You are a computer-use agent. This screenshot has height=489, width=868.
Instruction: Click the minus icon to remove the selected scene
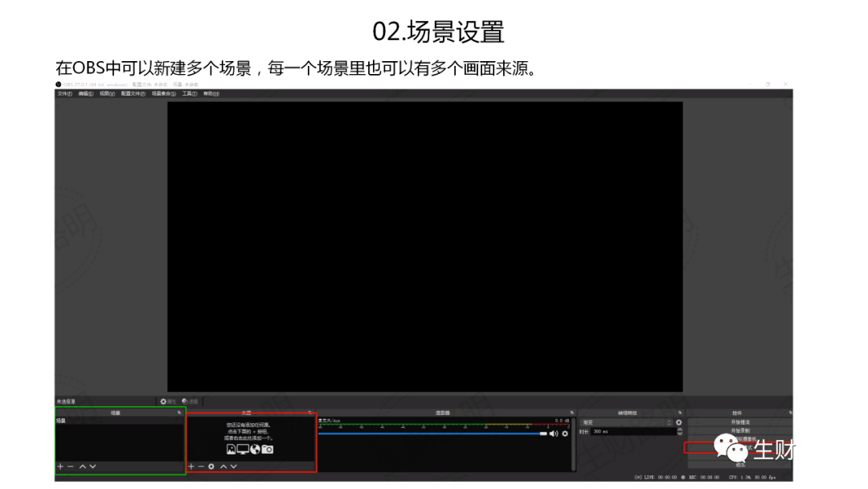(x=69, y=466)
